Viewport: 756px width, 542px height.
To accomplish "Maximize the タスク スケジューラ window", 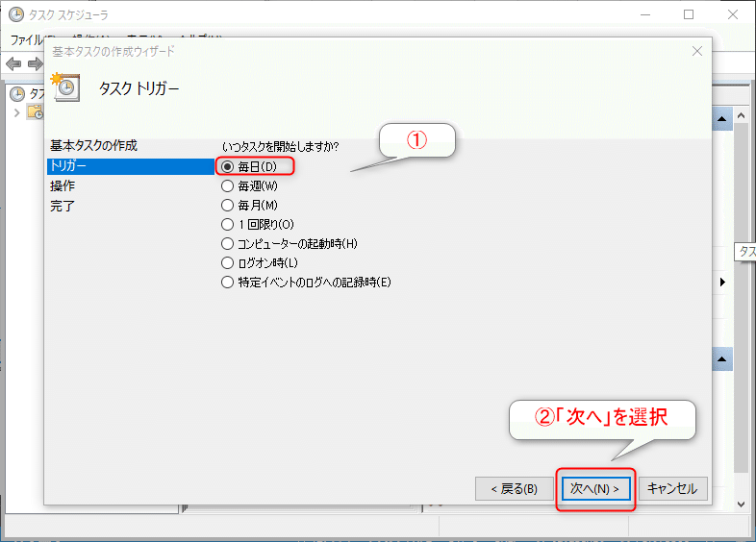I will point(689,15).
